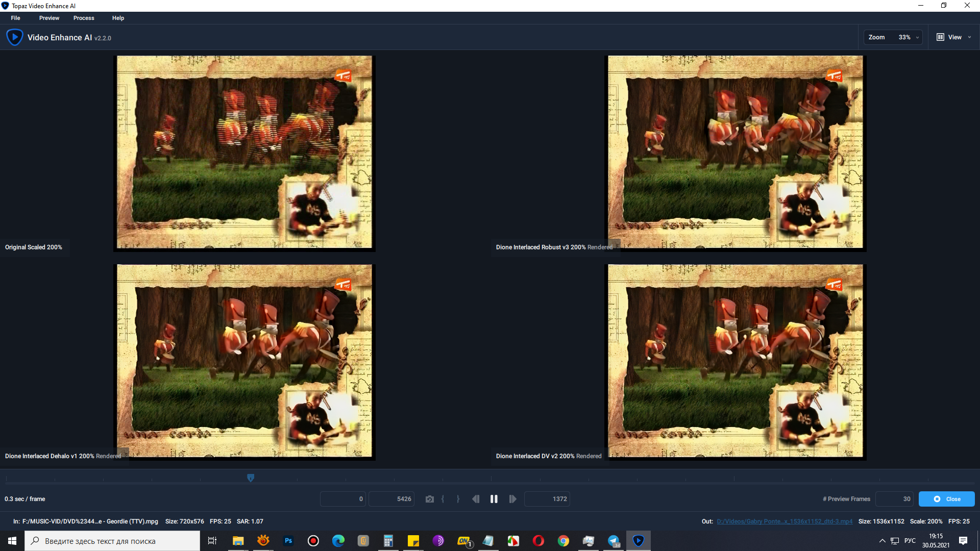Click the Dione Interlaced DV v2 label
The width and height of the screenshot is (980, 551).
point(549,456)
